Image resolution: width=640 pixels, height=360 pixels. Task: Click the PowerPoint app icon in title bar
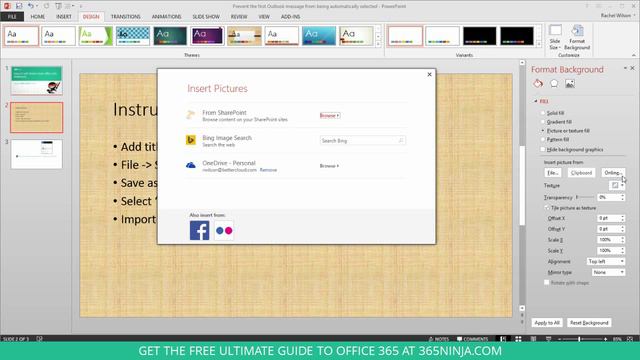pos(7,6)
